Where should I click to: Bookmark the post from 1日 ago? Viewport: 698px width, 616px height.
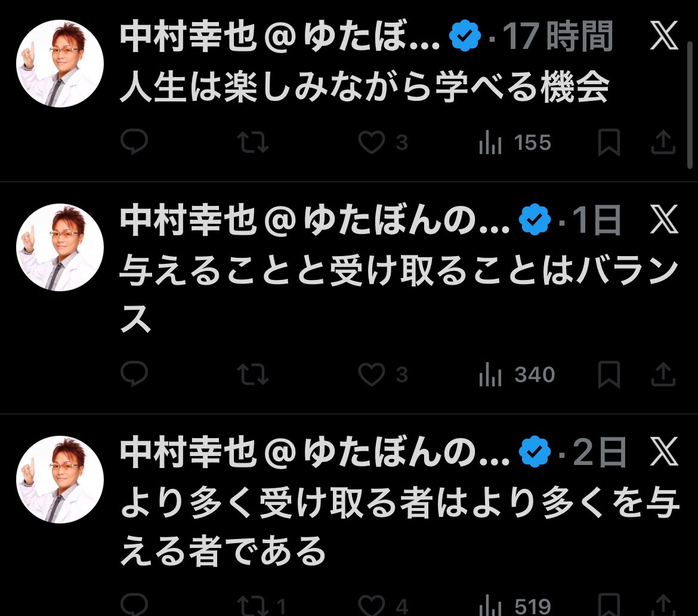[x=609, y=375]
